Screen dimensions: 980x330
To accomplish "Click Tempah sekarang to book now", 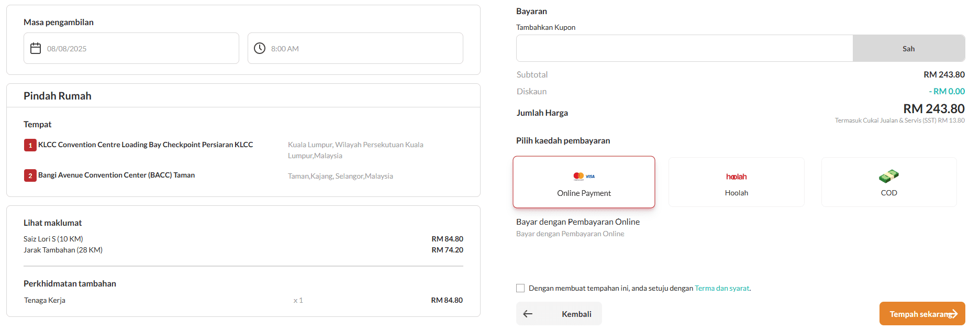I will [x=922, y=314].
